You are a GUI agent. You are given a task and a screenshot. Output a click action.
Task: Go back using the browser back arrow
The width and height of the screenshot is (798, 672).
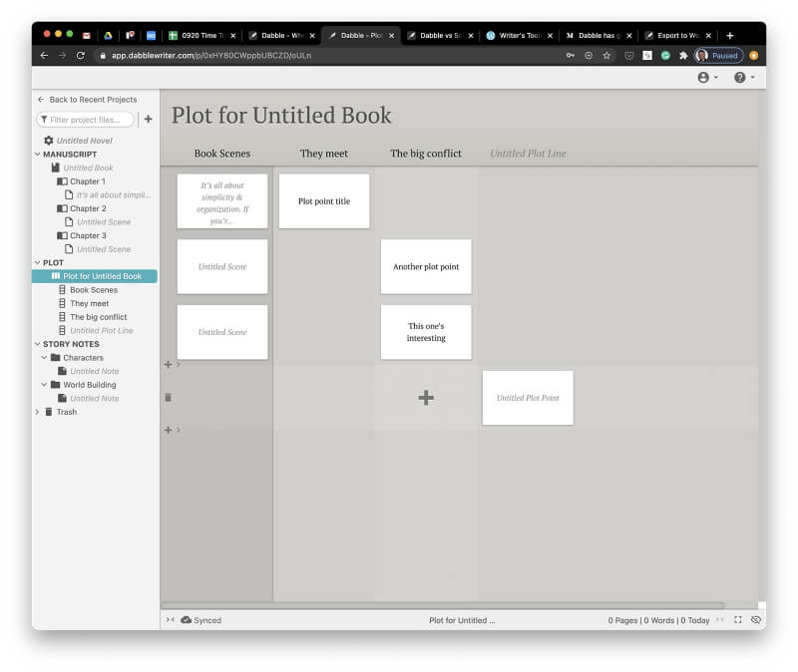44,56
